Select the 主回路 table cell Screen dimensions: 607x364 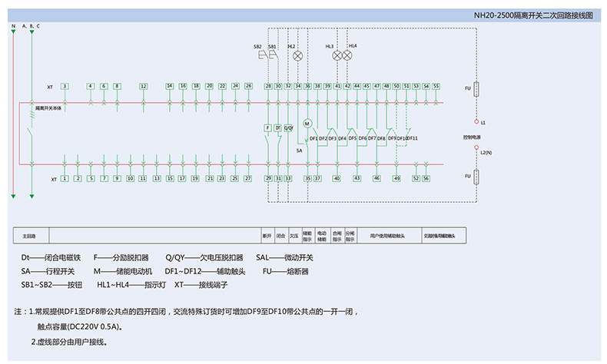[x=30, y=236]
